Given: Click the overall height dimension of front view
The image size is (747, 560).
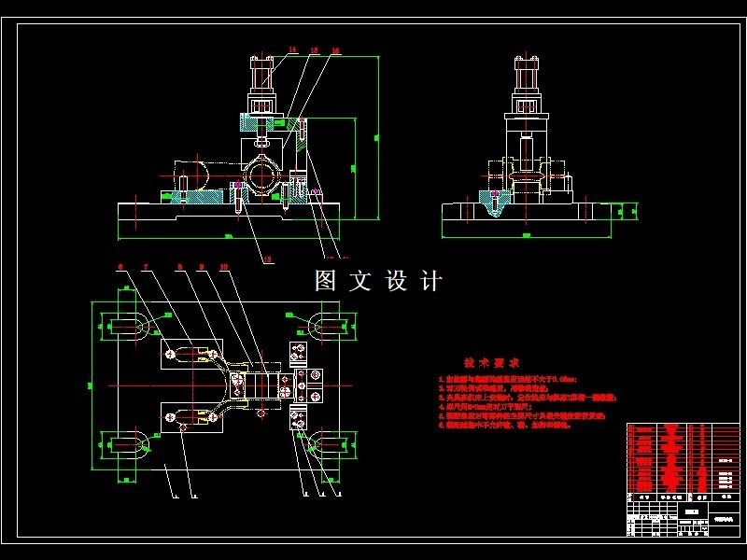Looking at the screenshot, I should pyautogui.click(x=377, y=138).
